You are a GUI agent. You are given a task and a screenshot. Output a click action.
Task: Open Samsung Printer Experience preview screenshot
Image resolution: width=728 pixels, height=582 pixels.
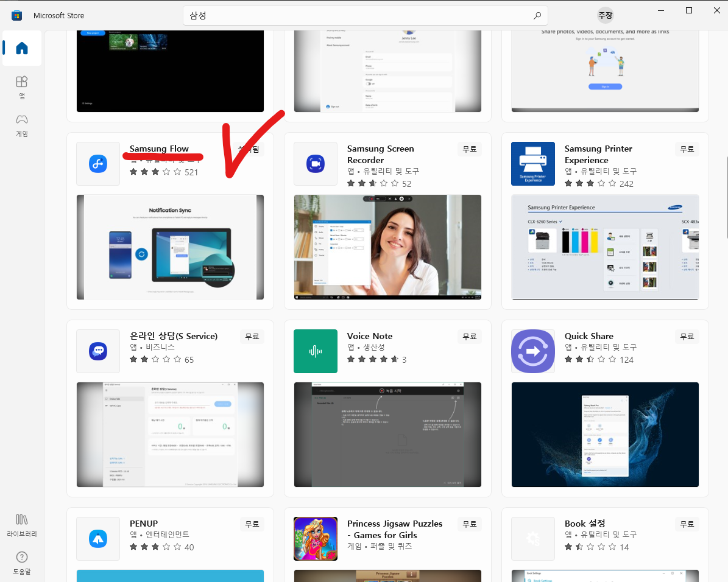[x=605, y=247]
